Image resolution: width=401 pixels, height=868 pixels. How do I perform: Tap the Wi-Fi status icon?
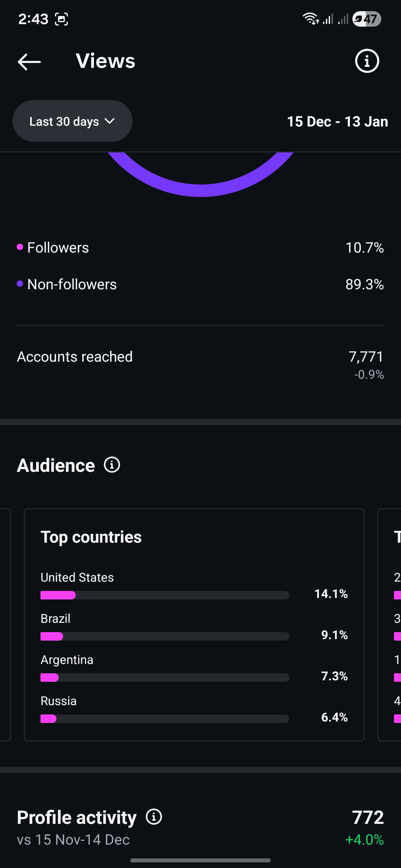click(x=310, y=19)
